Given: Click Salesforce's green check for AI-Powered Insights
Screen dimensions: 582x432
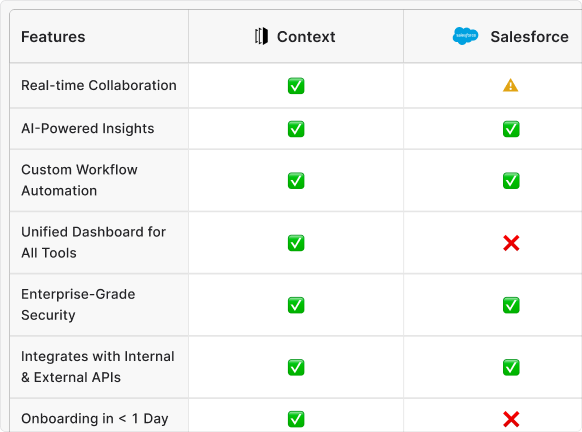Looking at the screenshot, I should (511, 129).
